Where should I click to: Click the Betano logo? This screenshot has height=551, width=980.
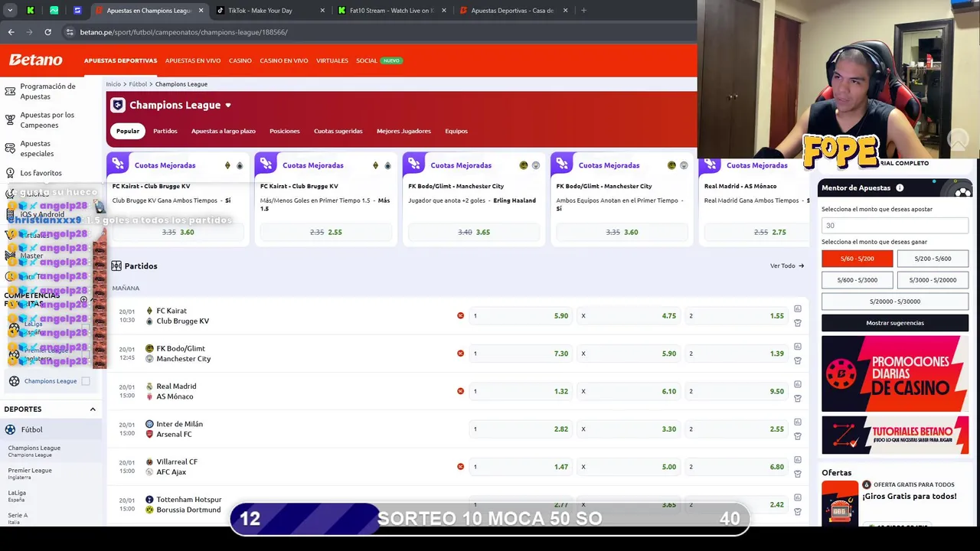(35, 60)
